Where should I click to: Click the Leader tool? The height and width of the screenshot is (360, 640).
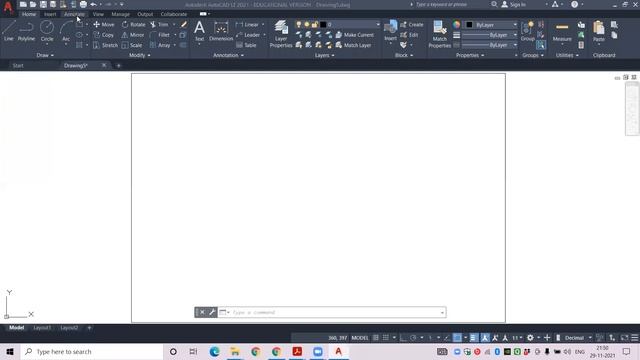point(248,35)
